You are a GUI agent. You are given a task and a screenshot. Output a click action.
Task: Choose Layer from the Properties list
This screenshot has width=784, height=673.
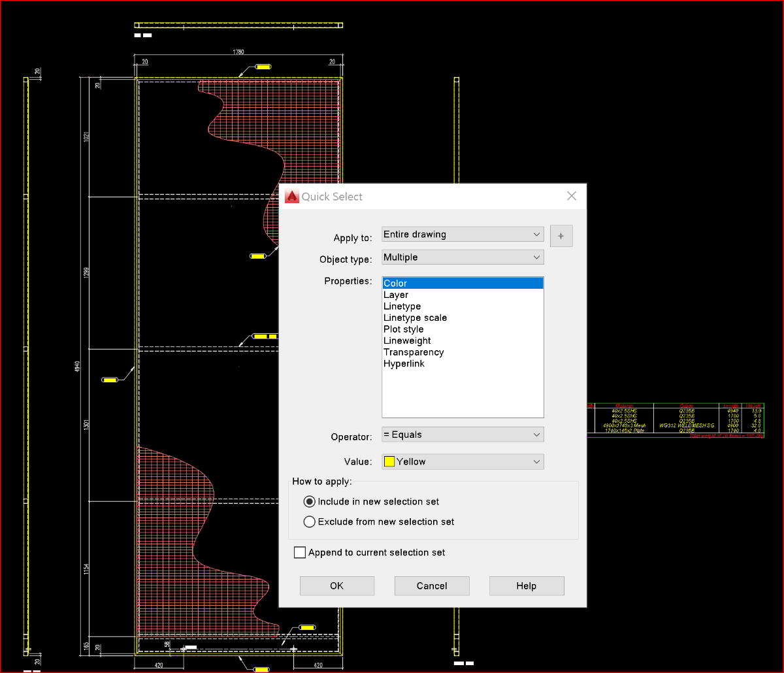(x=396, y=295)
